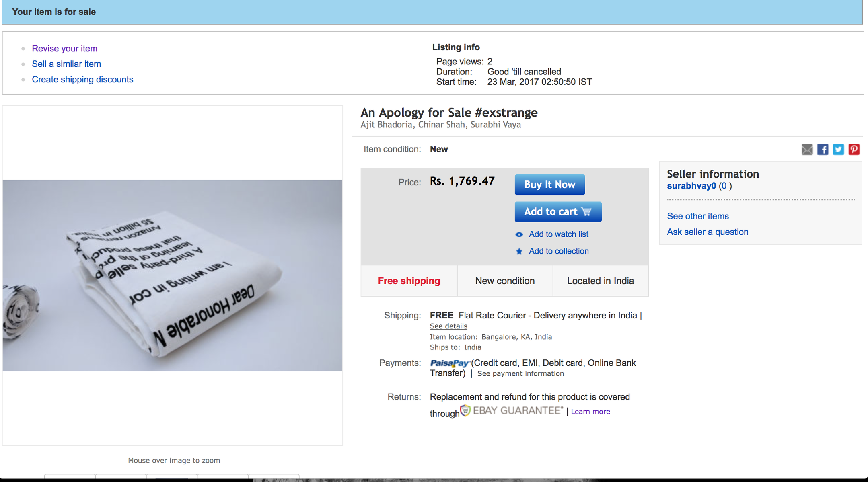Open Revise your item link
Screen dimensions: 868x482
(x=65, y=49)
